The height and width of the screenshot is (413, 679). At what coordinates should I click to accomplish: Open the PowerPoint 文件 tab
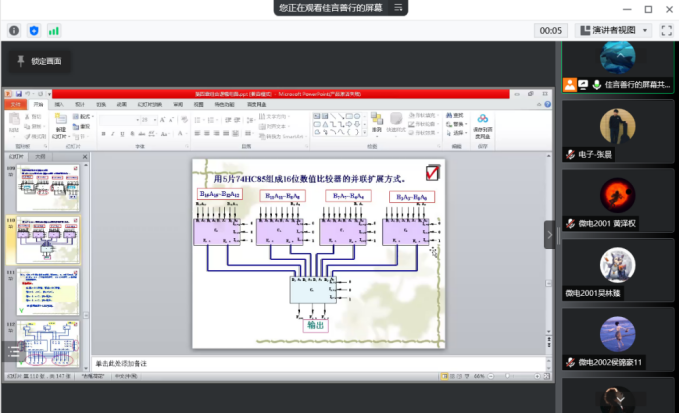tap(15, 104)
